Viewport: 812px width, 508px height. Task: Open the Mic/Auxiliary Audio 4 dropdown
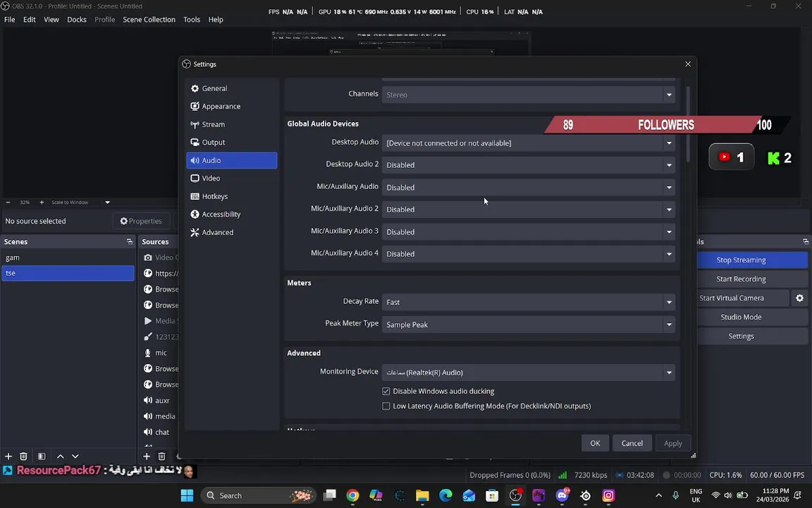(528, 254)
